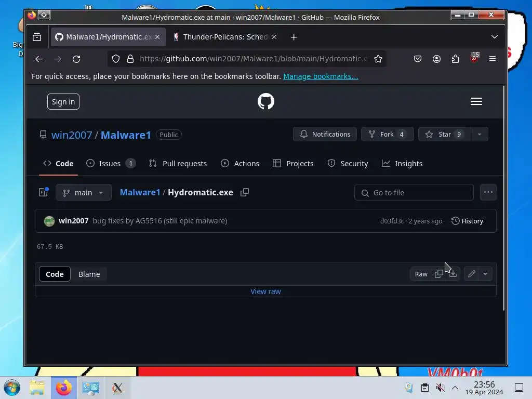Viewport: 532px width, 399px height.
Task: View site security padlock info
Action: click(130, 59)
